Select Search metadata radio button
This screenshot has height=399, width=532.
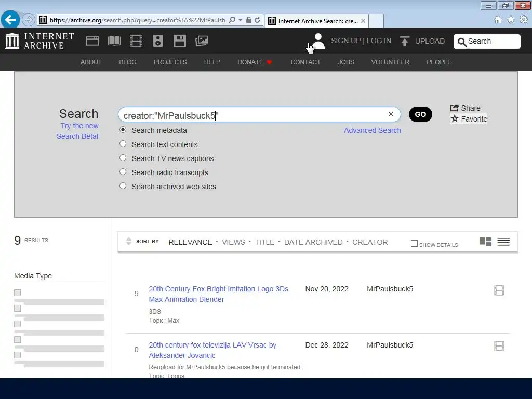(123, 130)
